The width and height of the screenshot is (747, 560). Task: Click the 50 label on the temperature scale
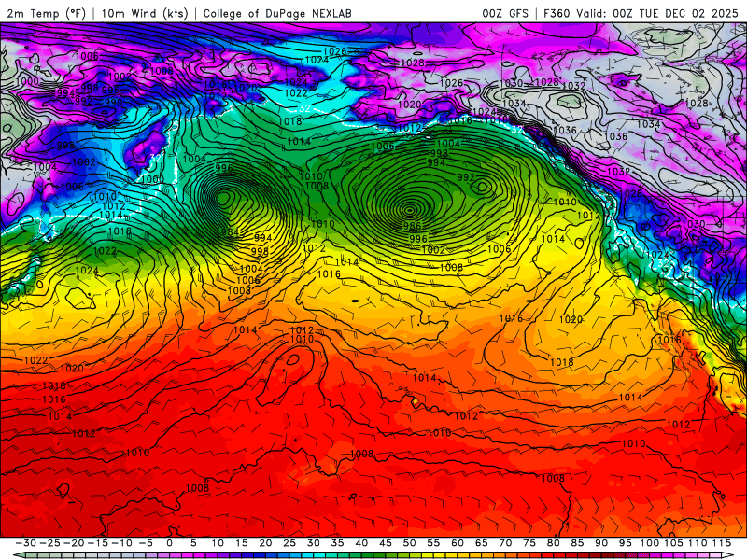pos(410,543)
